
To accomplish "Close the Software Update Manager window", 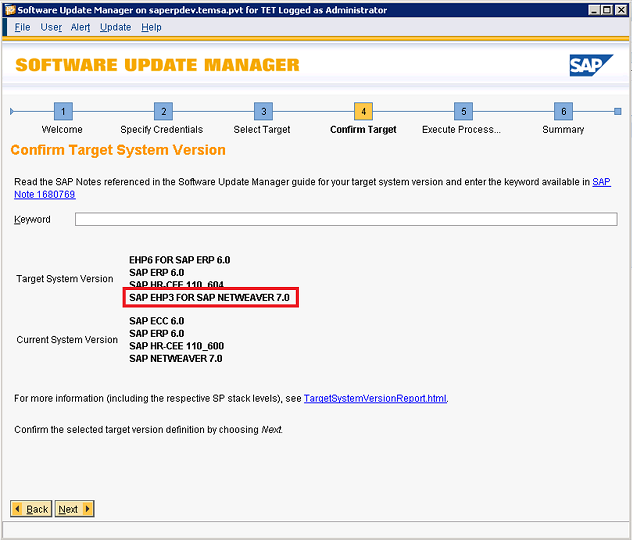I will pyautogui.click(x=621, y=10).
